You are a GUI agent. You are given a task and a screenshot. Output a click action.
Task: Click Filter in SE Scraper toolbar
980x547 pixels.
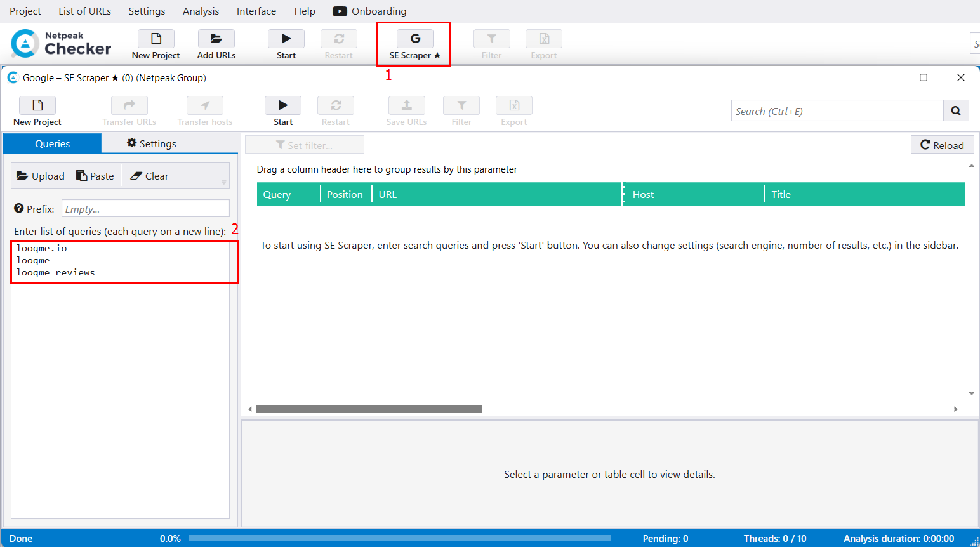pyautogui.click(x=461, y=112)
